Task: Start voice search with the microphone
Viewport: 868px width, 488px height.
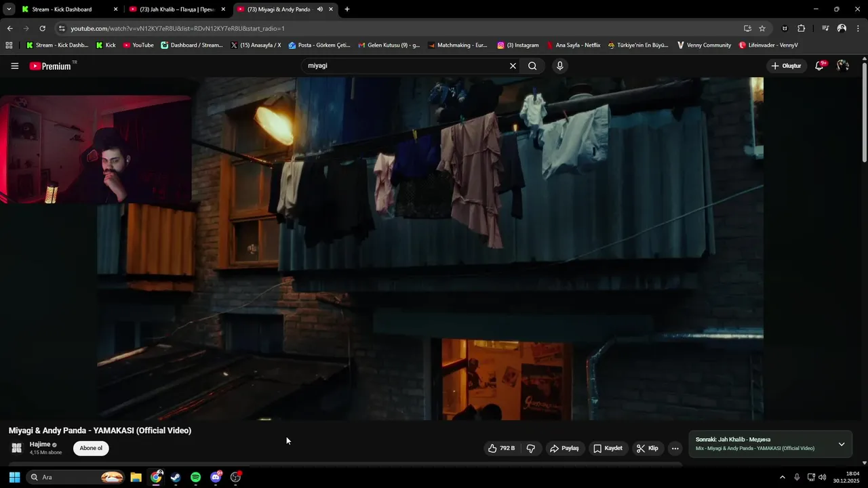Action: click(x=559, y=66)
